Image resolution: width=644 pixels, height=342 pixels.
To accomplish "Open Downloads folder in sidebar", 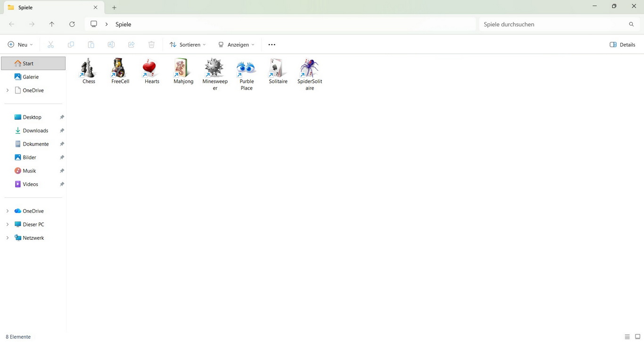I will click(35, 130).
